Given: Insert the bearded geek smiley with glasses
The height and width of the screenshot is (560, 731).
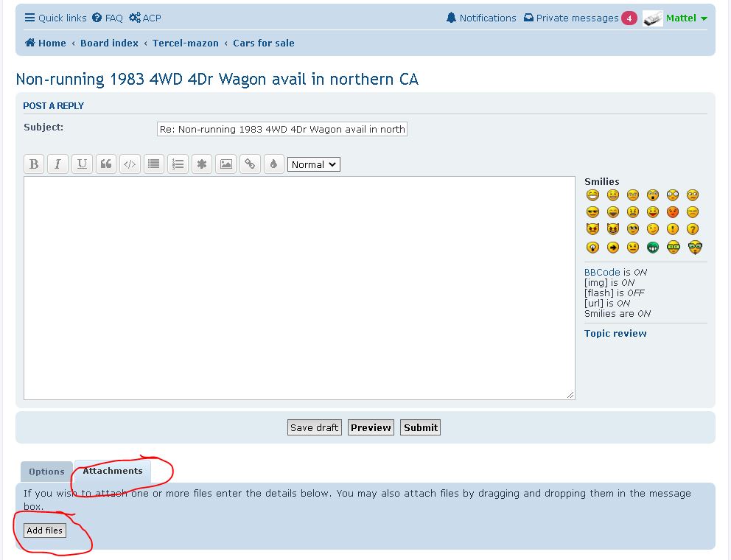Looking at the screenshot, I should coord(695,247).
